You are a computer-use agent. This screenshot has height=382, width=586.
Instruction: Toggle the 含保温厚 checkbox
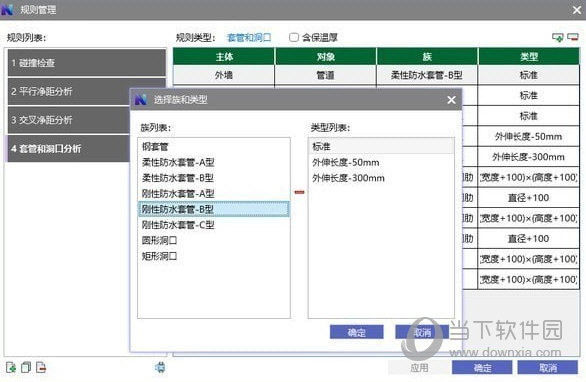(x=294, y=37)
